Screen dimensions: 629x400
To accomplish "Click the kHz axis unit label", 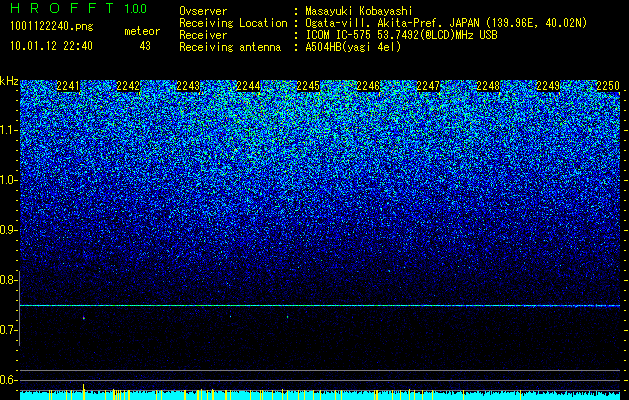I will click(x=9, y=81).
